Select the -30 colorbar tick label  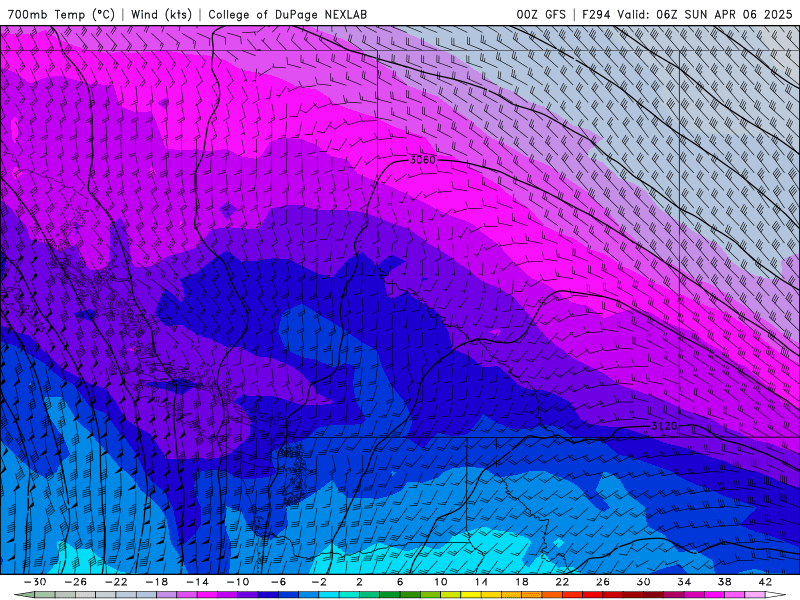pos(35,582)
